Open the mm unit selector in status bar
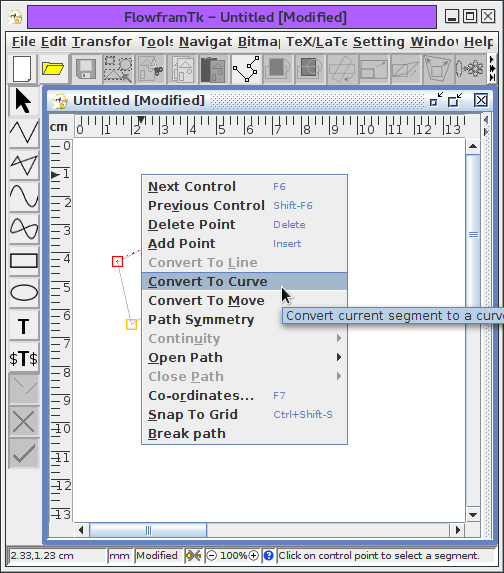This screenshot has height=573, width=504. coord(119,556)
